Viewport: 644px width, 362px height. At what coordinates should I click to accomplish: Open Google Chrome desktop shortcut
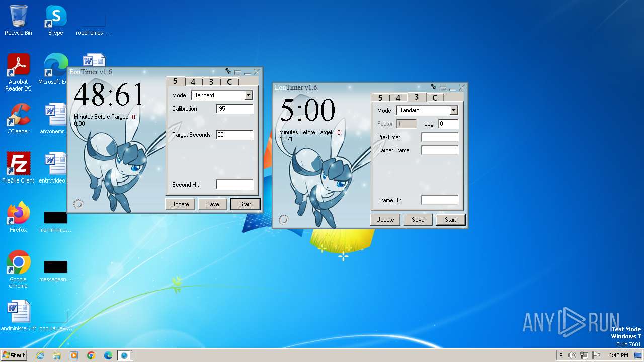coord(18,269)
